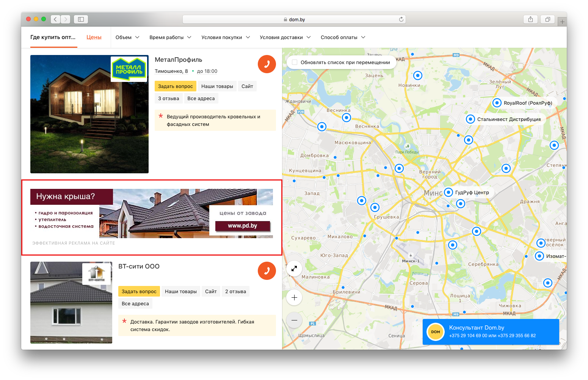This screenshot has height=380, width=588.
Task: Open Наши товары for МеталПрофиль
Action: click(x=217, y=86)
